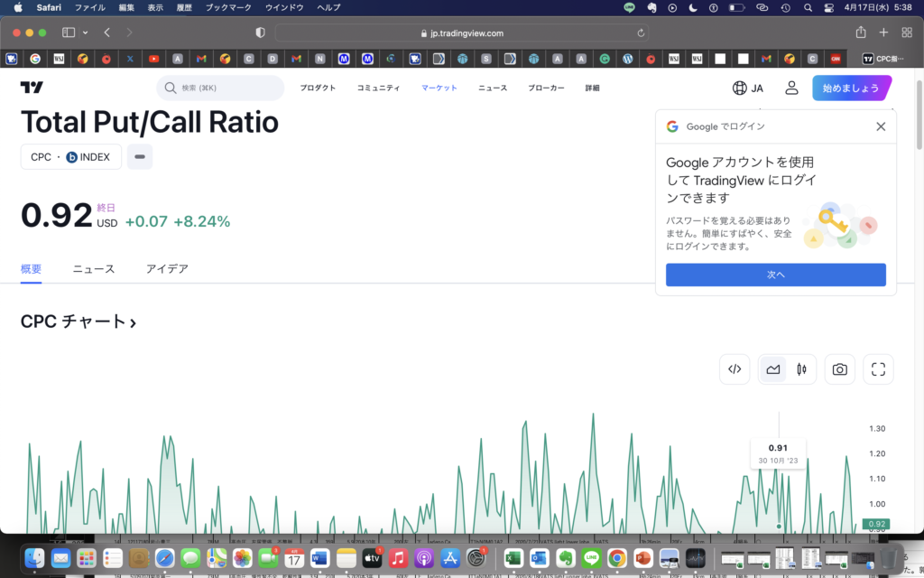
Task: Reload the page in Safari
Action: [x=642, y=33]
